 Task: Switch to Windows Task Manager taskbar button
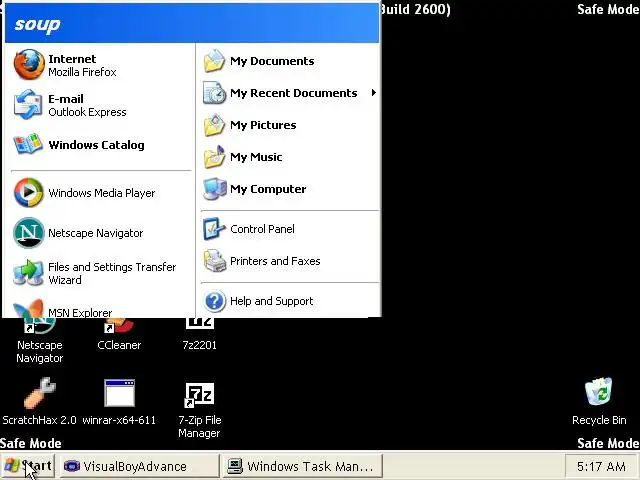pyautogui.click(x=302, y=466)
